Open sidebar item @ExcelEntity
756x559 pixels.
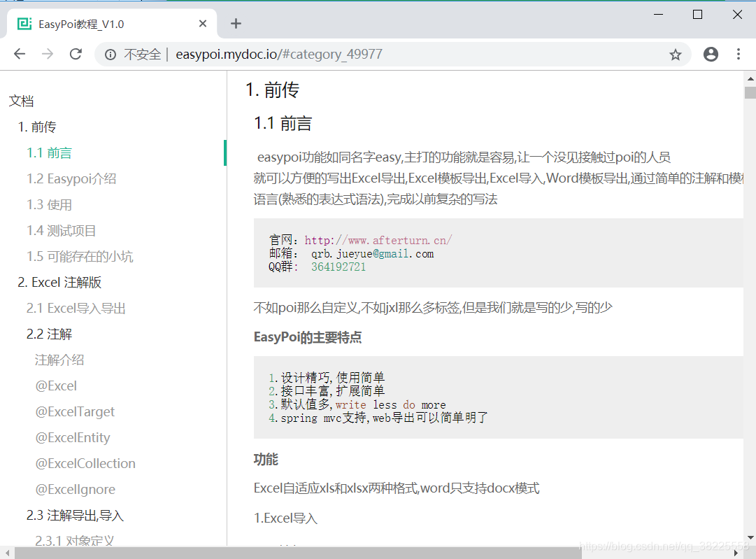[72, 437]
